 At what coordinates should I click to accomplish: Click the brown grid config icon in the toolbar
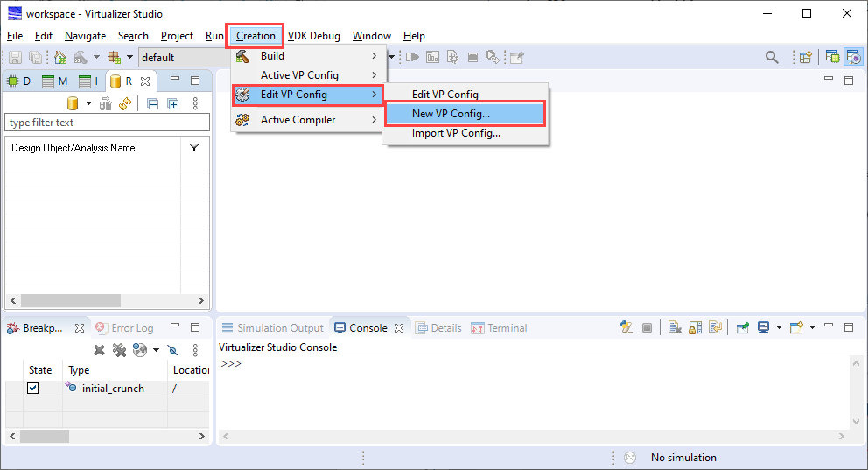pos(115,57)
